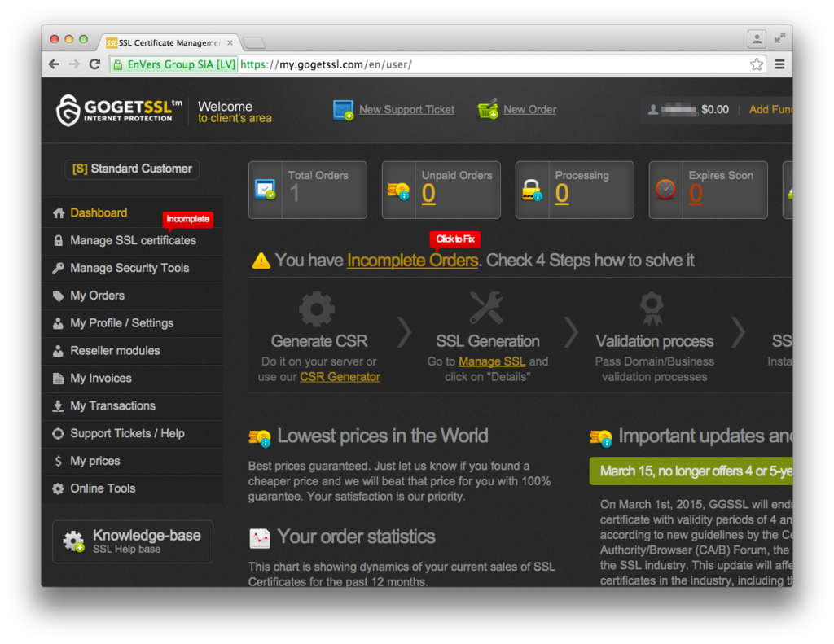The width and height of the screenshot is (834, 644).
Task: Open a new browser tab
Action: (x=254, y=42)
